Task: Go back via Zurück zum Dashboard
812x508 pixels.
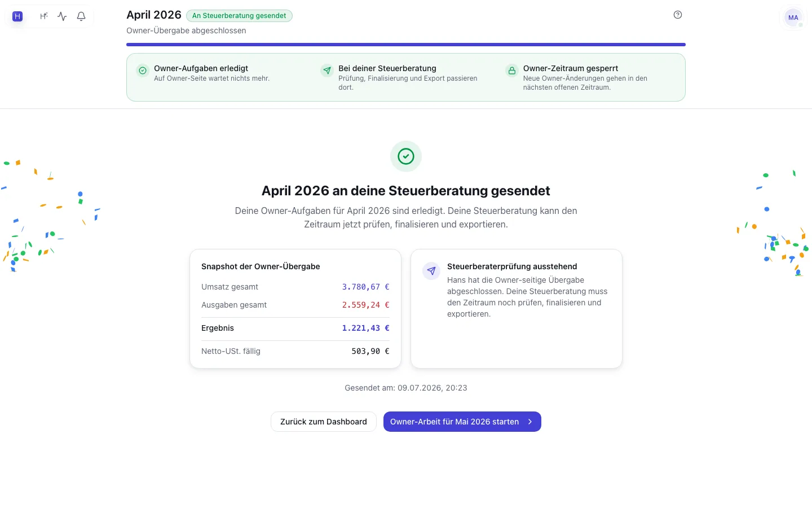Action: [324, 422]
